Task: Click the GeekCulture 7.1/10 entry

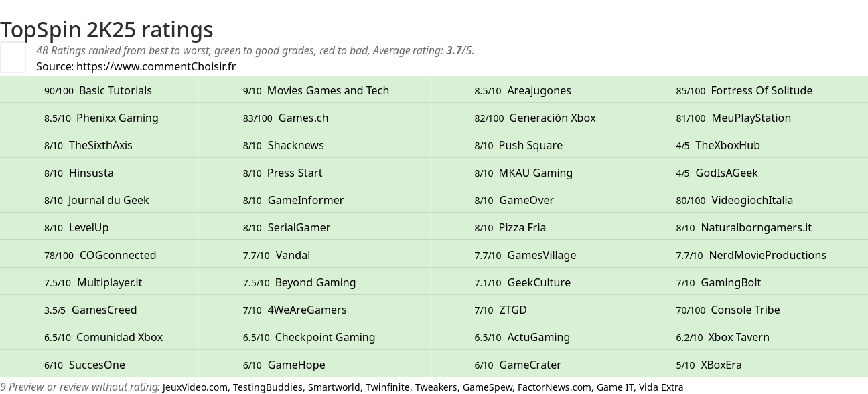Action: click(522, 282)
